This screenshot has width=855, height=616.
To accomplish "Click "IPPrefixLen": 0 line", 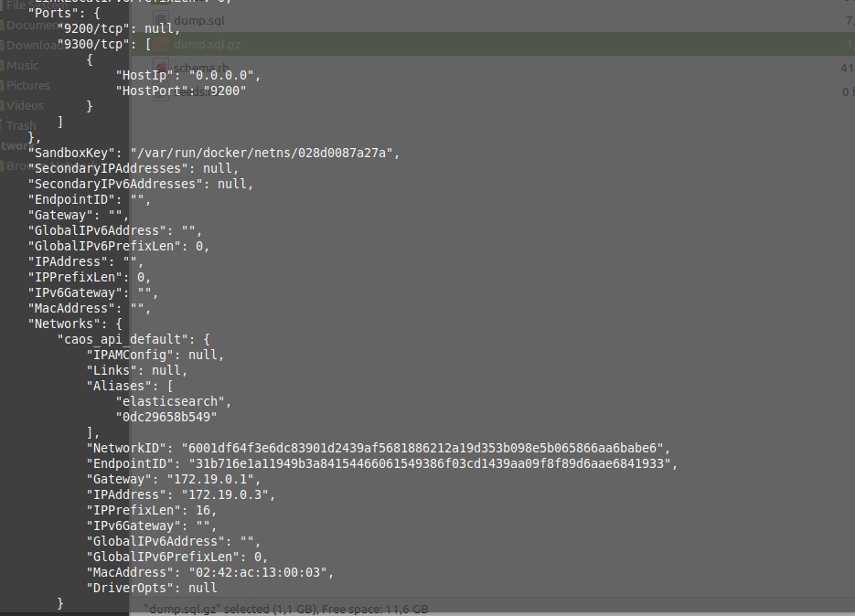I will pyautogui.click(x=90, y=277).
